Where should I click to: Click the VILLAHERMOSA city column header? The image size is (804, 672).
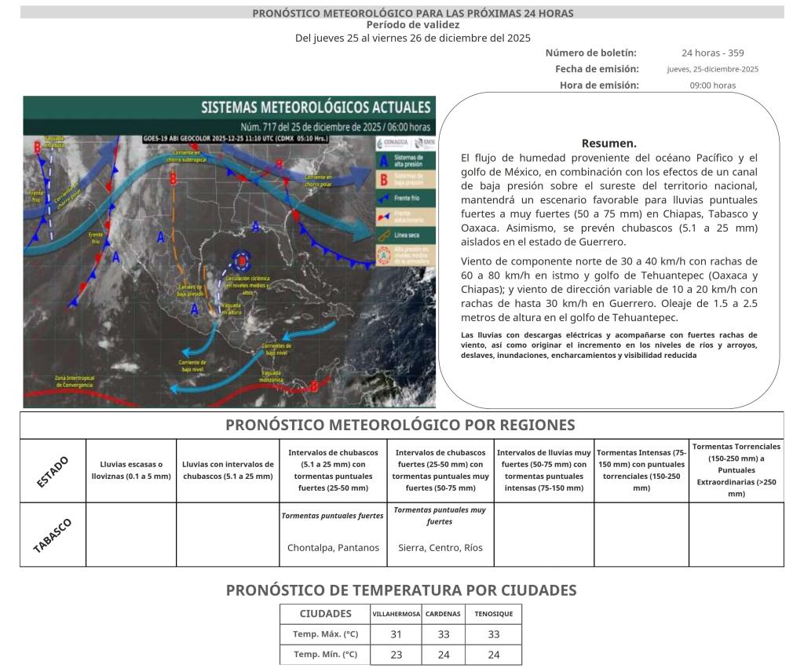click(x=396, y=613)
